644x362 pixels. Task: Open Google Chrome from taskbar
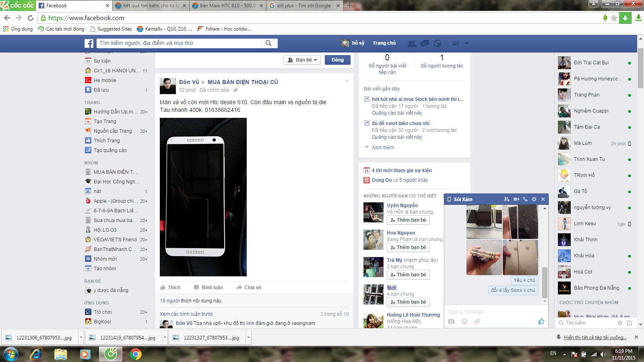[136, 354]
